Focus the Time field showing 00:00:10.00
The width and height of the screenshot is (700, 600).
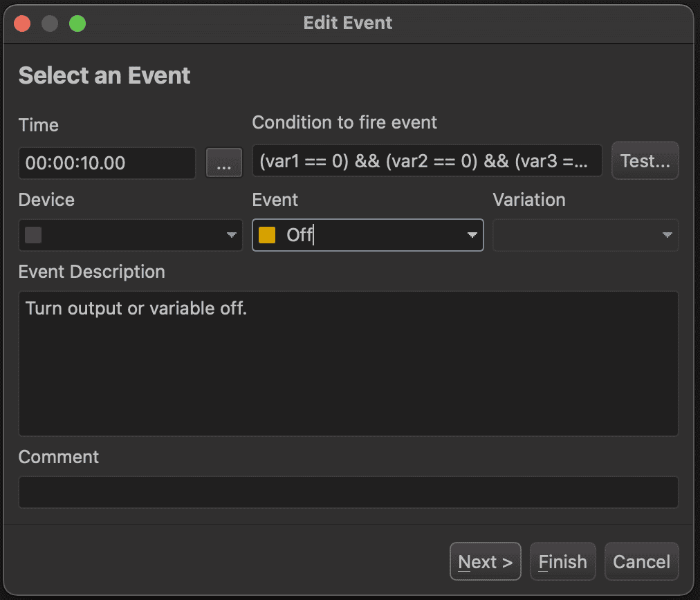(x=107, y=163)
